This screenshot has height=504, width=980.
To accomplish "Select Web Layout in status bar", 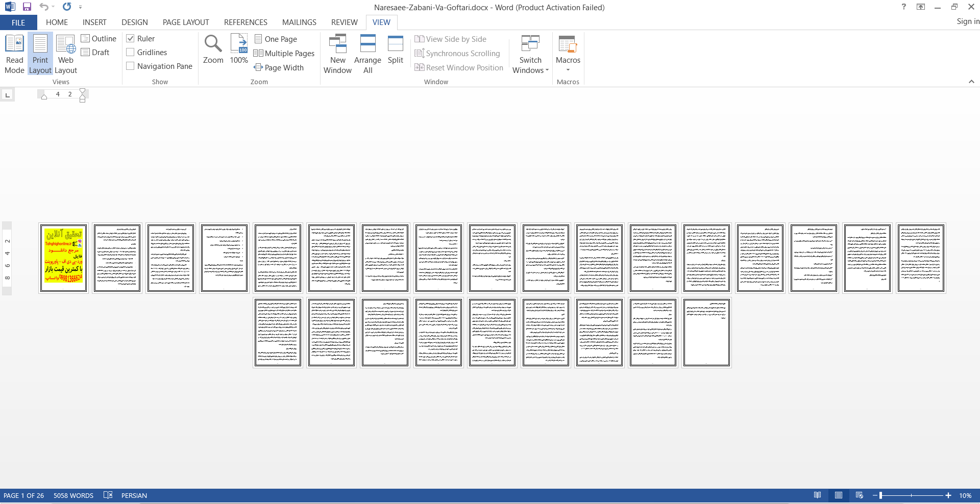I will pos(860,495).
